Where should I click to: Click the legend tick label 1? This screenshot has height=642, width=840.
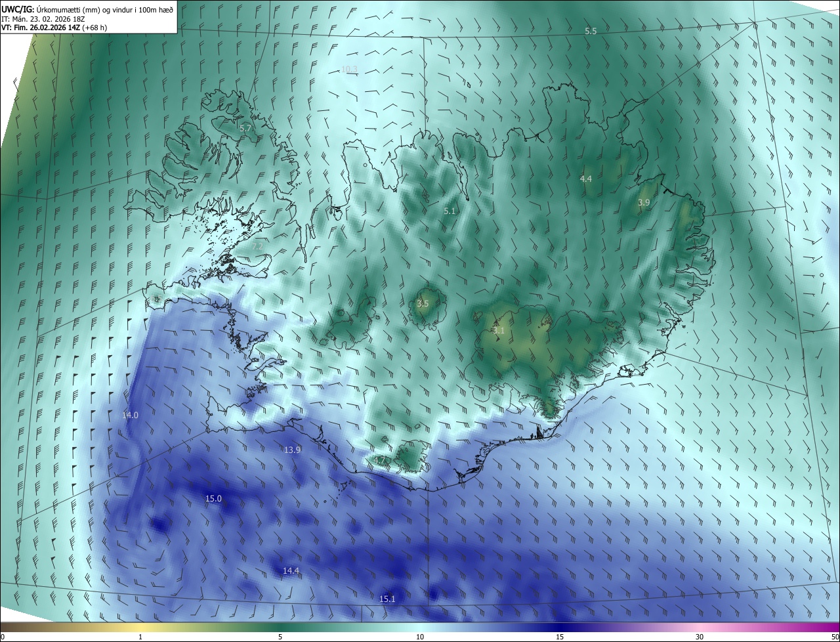coord(140,637)
